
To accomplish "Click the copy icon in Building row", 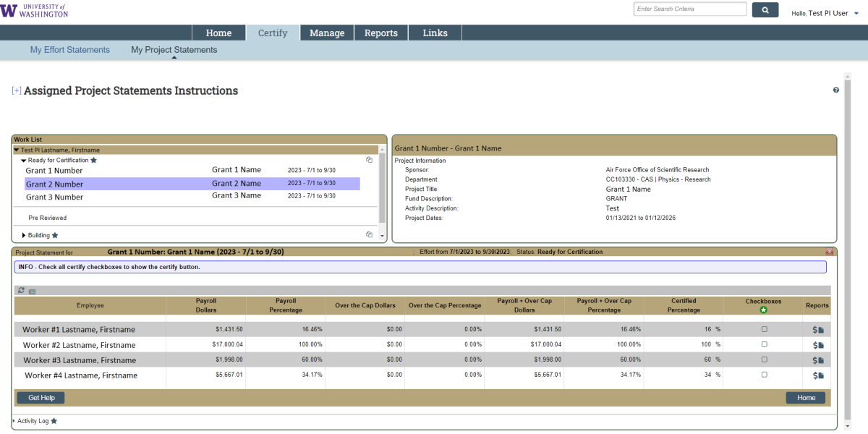I will tap(369, 234).
